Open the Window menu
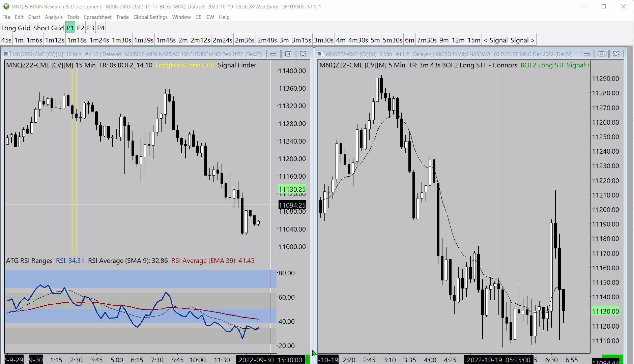 [181, 17]
